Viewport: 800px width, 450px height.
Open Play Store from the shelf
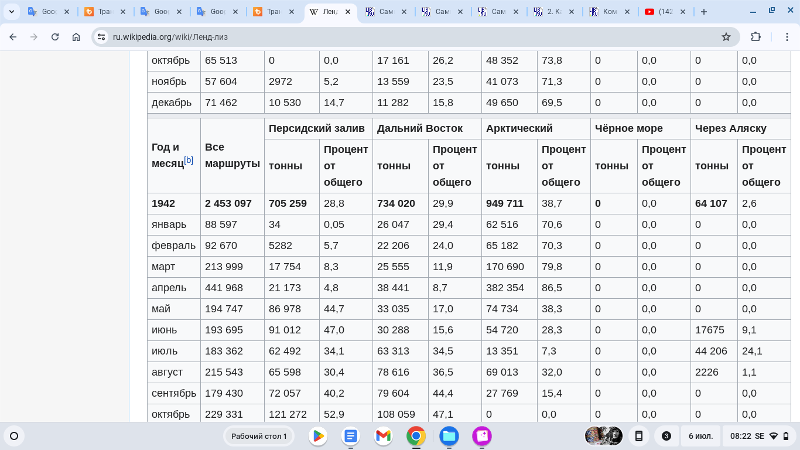click(x=318, y=436)
